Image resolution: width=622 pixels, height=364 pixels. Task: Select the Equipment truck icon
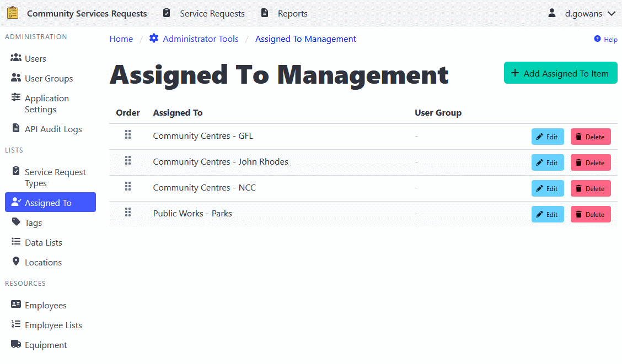pyautogui.click(x=15, y=344)
